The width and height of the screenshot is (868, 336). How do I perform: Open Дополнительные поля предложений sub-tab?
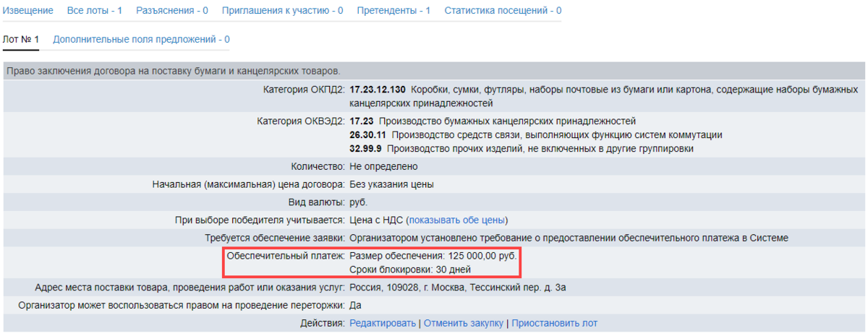(141, 39)
